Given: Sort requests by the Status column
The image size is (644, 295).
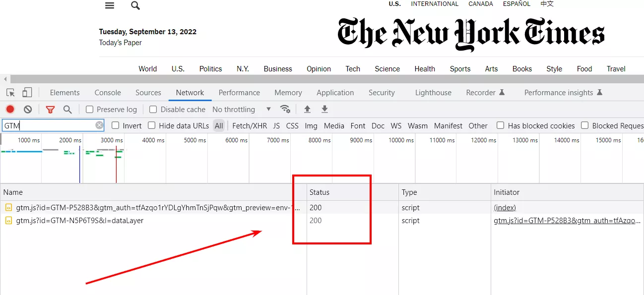Looking at the screenshot, I should [x=353, y=192].
